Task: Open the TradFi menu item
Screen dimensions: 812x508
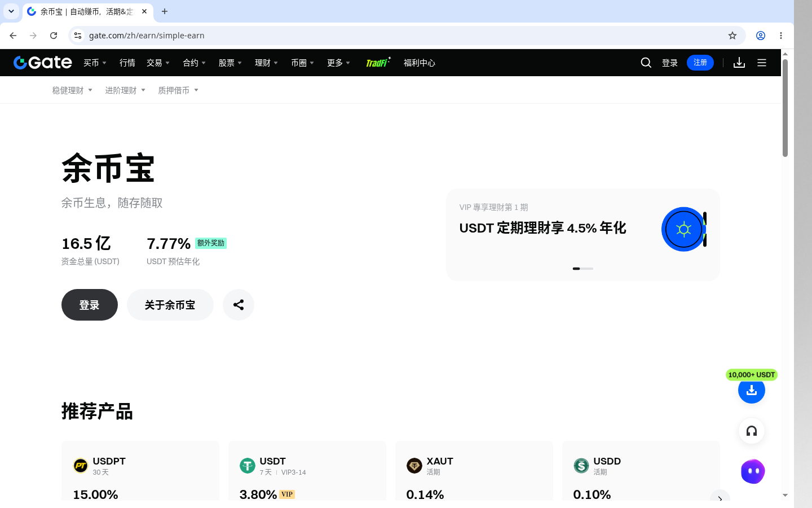Action: (x=378, y=63)
